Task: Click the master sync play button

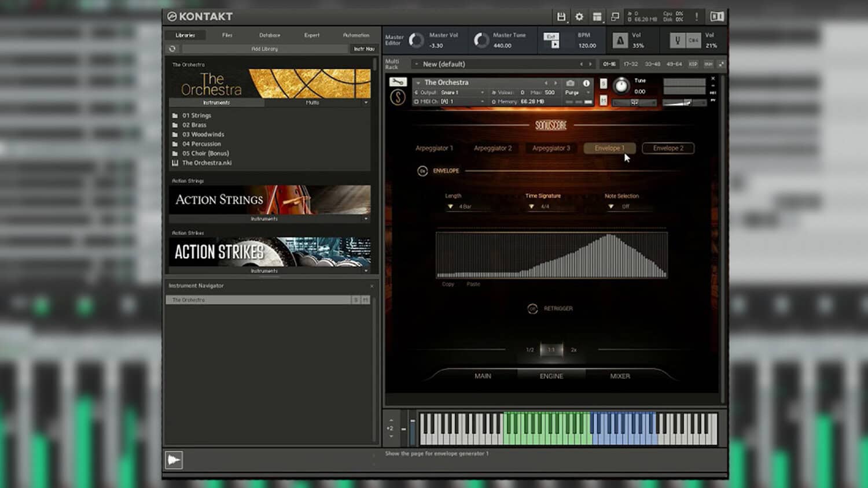Action: coord(555,45)
